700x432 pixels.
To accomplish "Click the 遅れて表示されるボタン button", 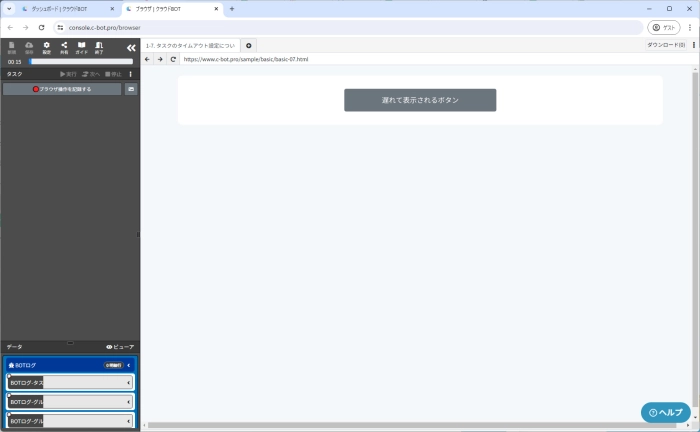I will 419,100.
